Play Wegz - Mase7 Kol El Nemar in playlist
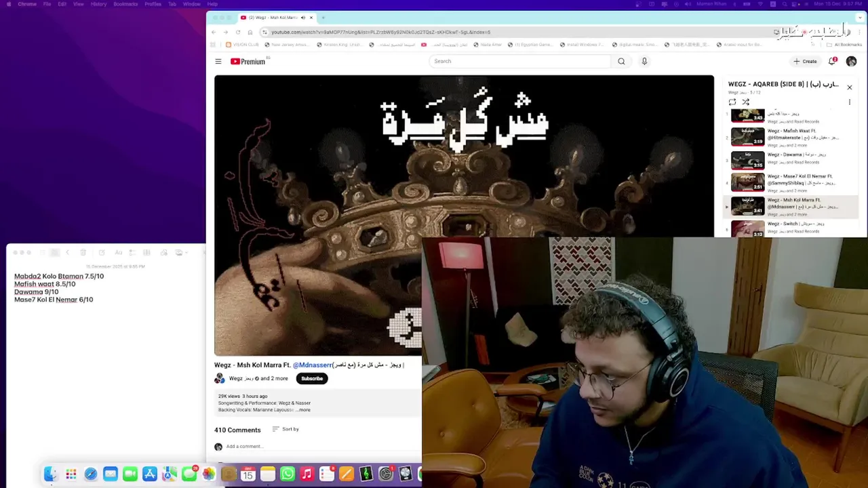This screenshot has height=488, width=868. tap(790, 182)
